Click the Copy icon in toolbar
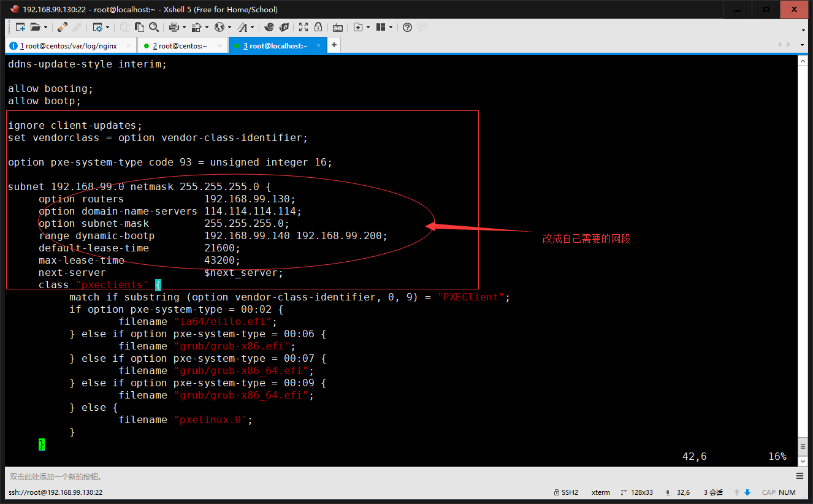The image size is (813, 504). [124, 27]
